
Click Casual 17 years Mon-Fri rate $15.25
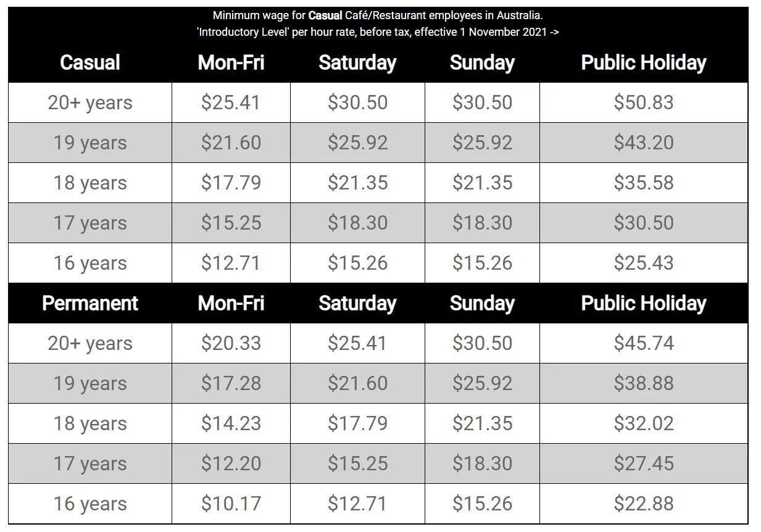231,223
